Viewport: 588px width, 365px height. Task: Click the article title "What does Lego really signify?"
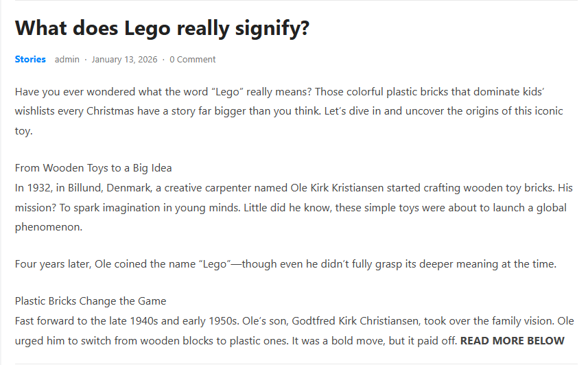coord(162,28)
